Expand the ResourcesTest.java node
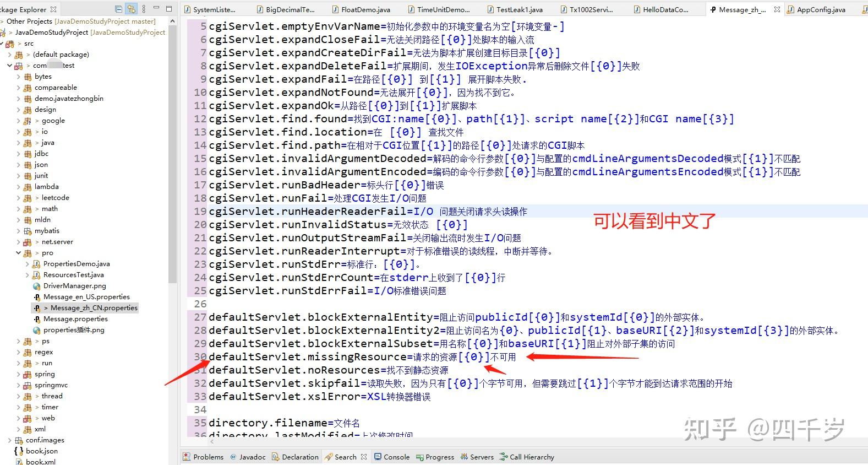Screen dimensions: 868x465 pos(28,275)
